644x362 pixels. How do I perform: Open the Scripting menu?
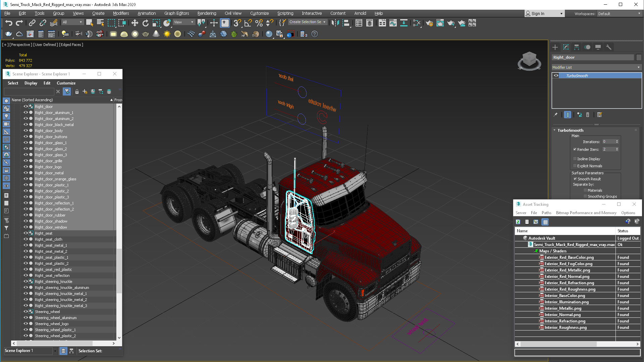pyautogui.click(x=285, y=13)
